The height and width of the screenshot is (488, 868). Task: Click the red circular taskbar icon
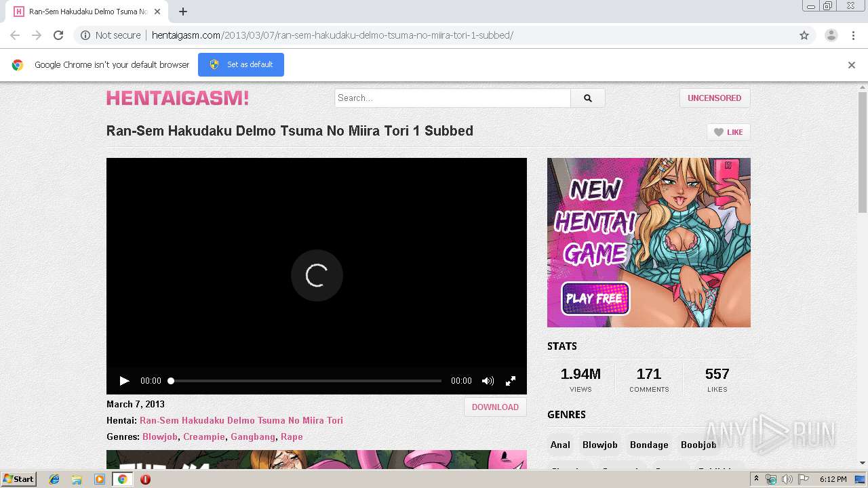(x=145, y=479)
